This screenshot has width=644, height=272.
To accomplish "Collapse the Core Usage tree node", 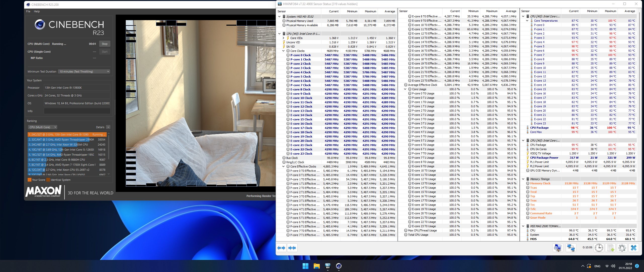I will (405, 89).
